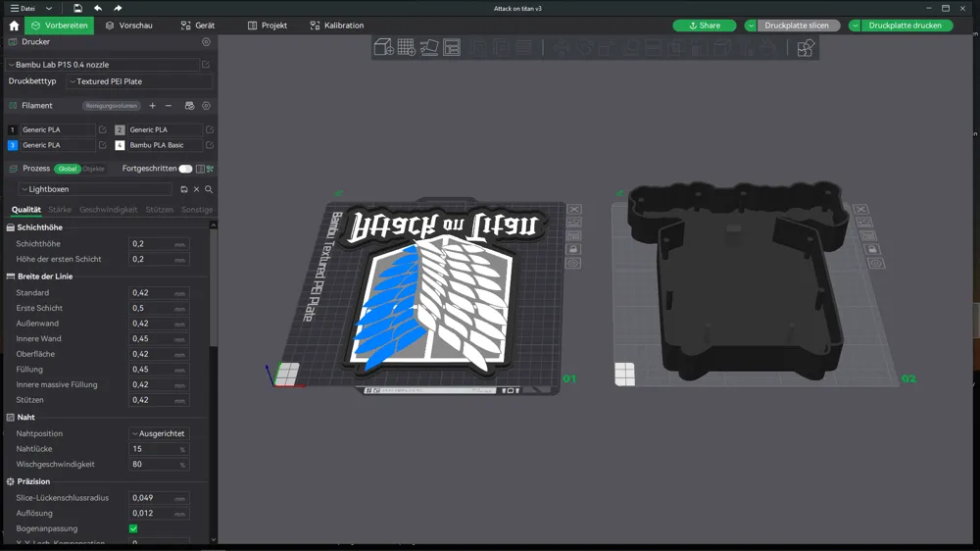Switch process scope to Objekte

pos(94,169)
